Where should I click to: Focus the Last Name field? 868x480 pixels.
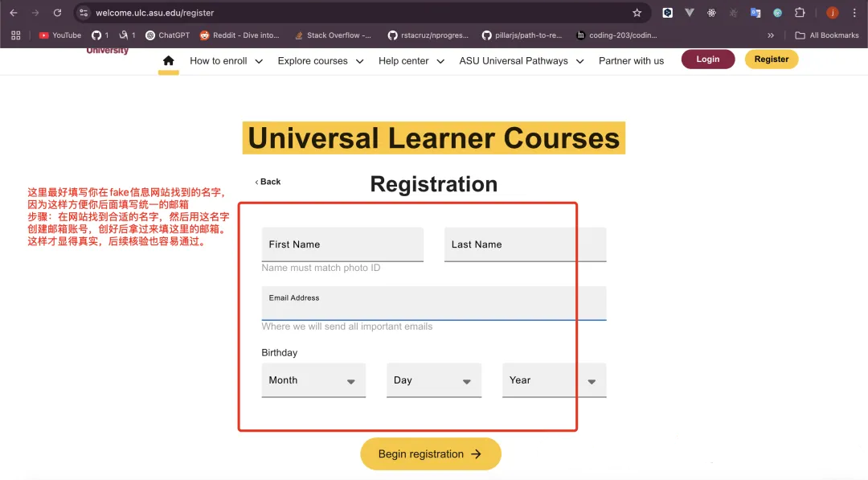526,244
